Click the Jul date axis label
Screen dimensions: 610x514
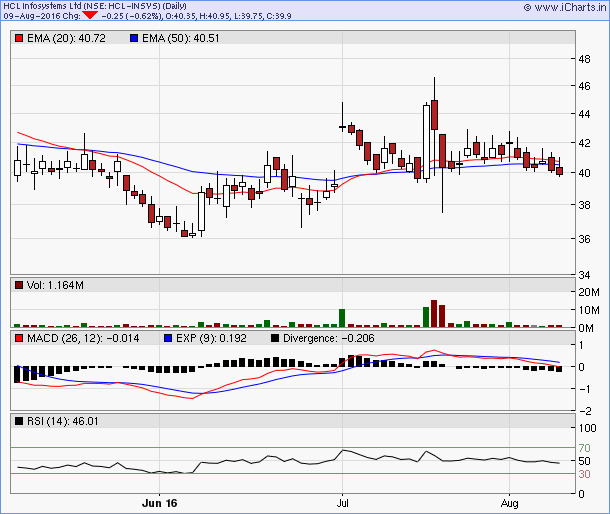tap(342, 503)
